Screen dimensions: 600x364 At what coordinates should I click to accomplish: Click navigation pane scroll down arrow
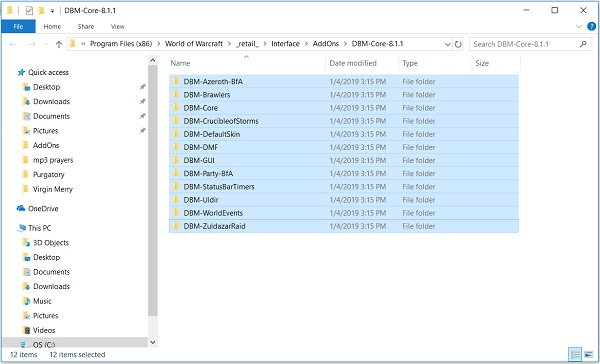coord(153,342)
